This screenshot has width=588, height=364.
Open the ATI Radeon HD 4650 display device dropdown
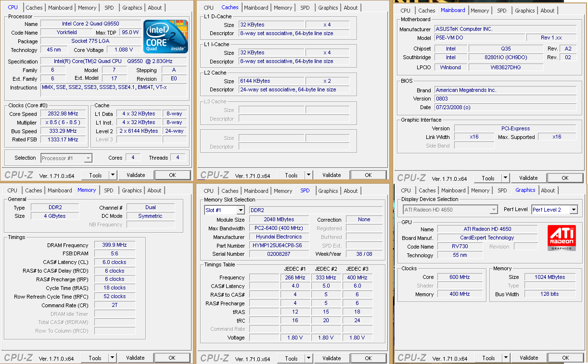493,210
